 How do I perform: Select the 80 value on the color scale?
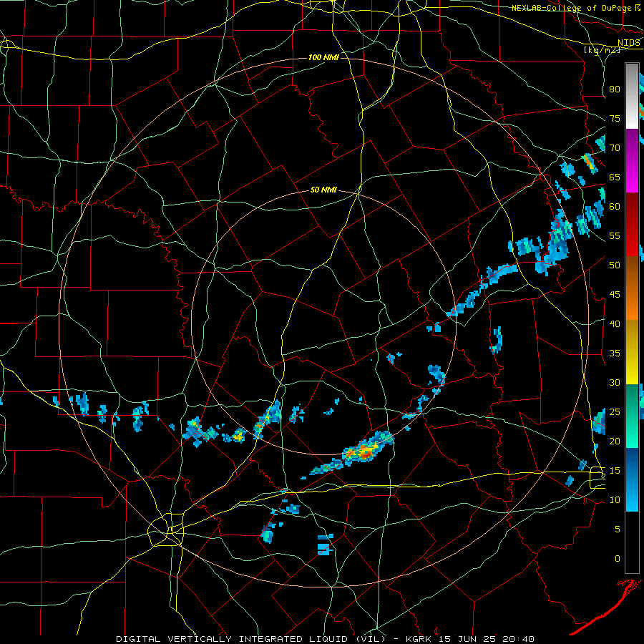point(615,89)
